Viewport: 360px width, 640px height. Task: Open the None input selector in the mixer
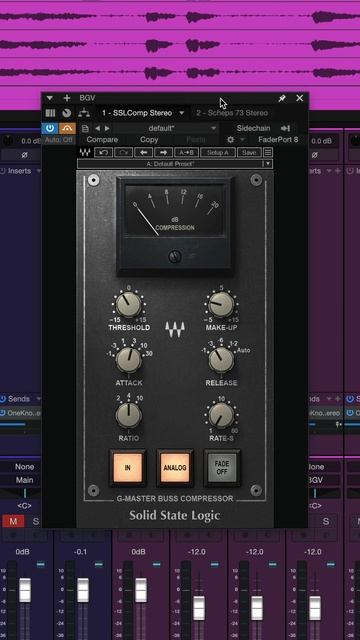click(24, 467)
